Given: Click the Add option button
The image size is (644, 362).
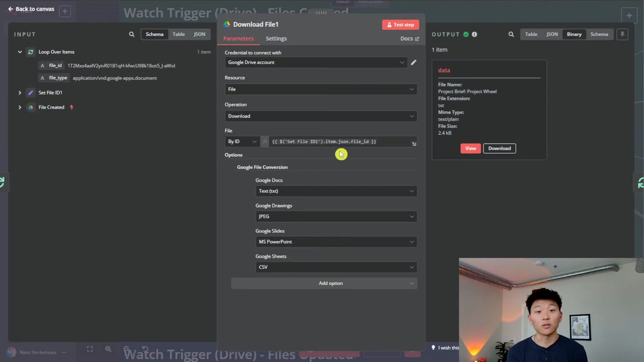Looking at the screenshot, I should coord(324,283).
